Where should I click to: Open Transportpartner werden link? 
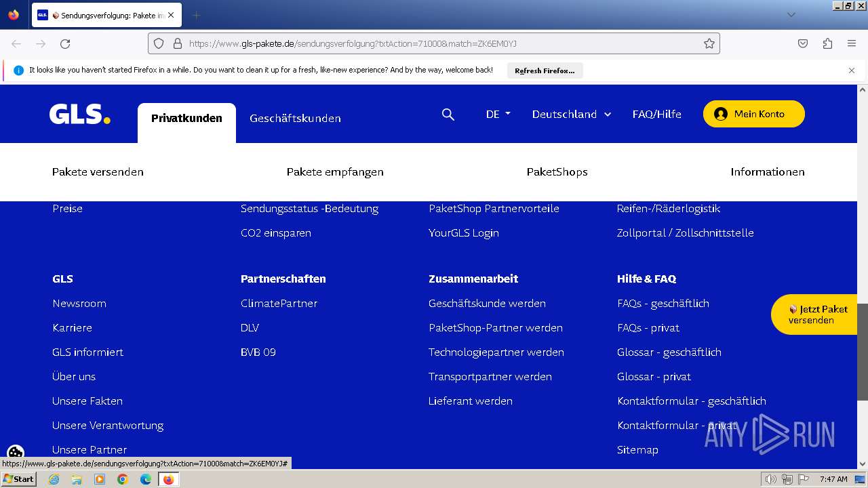pyautogui.click(x=490, y=377)
